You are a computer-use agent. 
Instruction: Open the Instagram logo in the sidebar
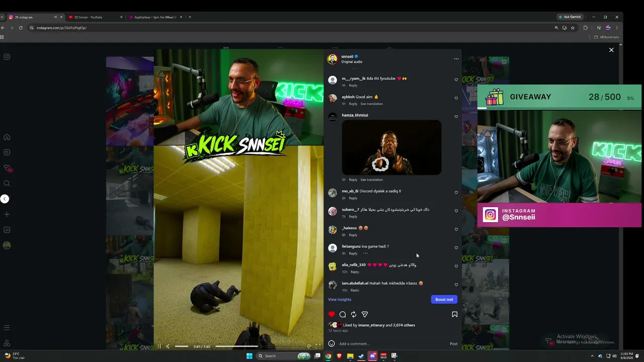[x=7, y=57]
